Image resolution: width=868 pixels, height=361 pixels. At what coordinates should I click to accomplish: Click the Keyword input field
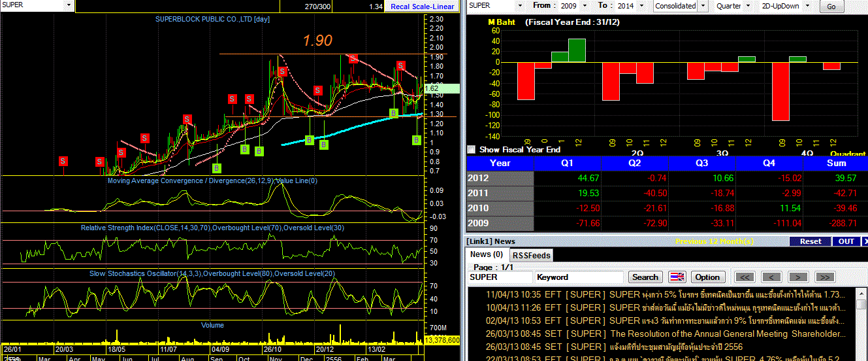pos(579,277)
